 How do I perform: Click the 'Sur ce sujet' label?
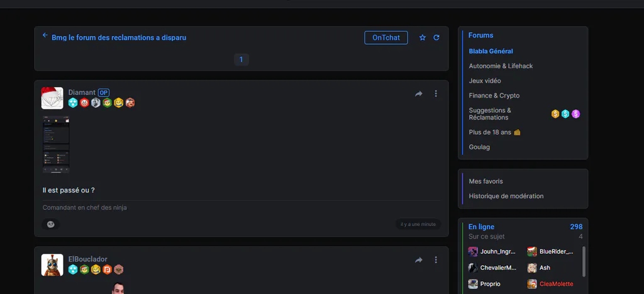click(487, 237)
